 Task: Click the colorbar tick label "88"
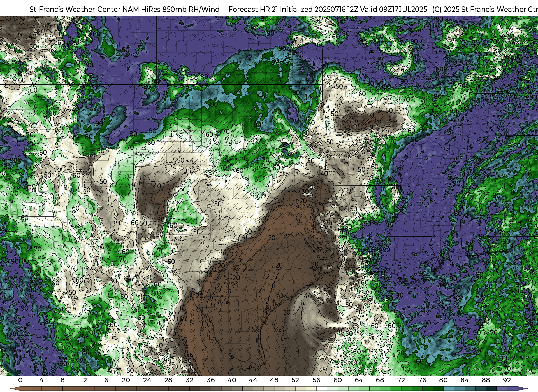pos(486,380)
